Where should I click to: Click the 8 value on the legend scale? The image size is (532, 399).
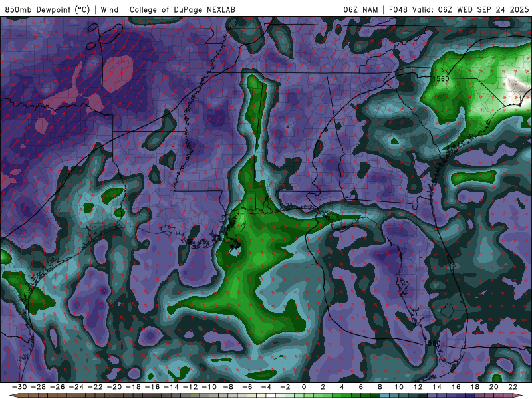coord(380,387)
